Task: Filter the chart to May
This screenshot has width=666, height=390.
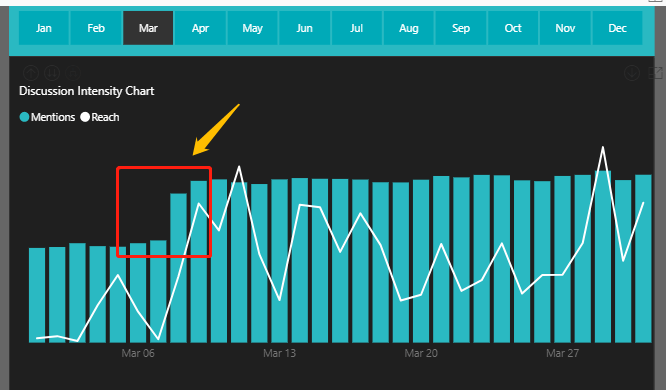Action: [253, 28]
